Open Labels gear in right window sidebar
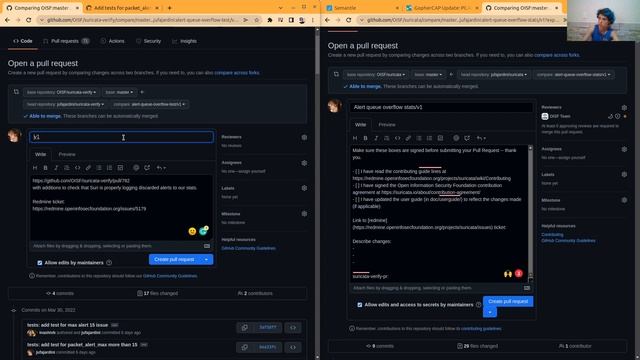 click(x=624, y=174)
